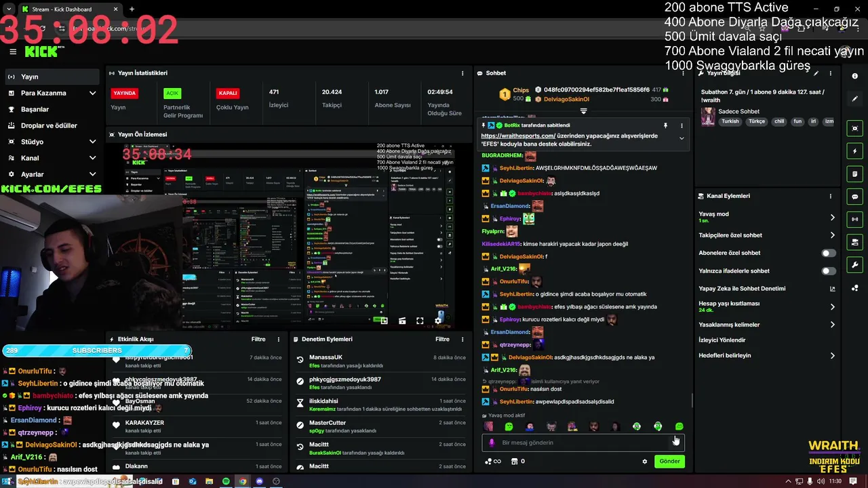Open Filtre in Etkinlik Akışı panel
This screenshot has height=488, width=868.
[258, 339]
